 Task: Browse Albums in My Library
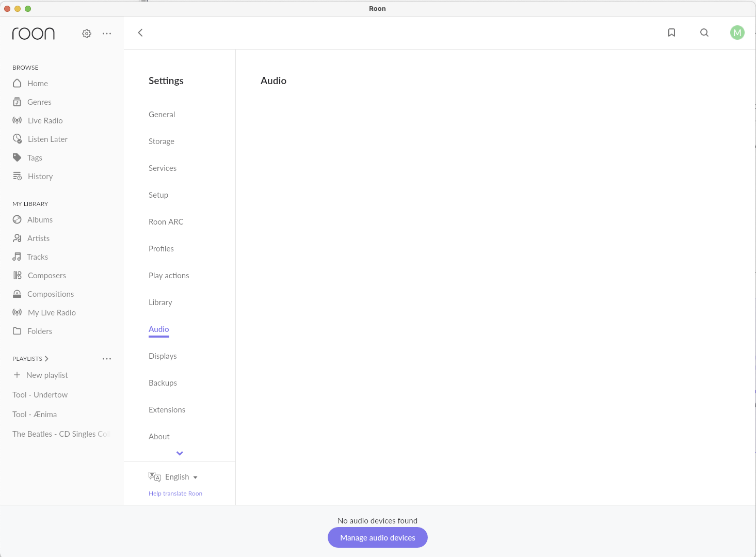click(40, 220)
